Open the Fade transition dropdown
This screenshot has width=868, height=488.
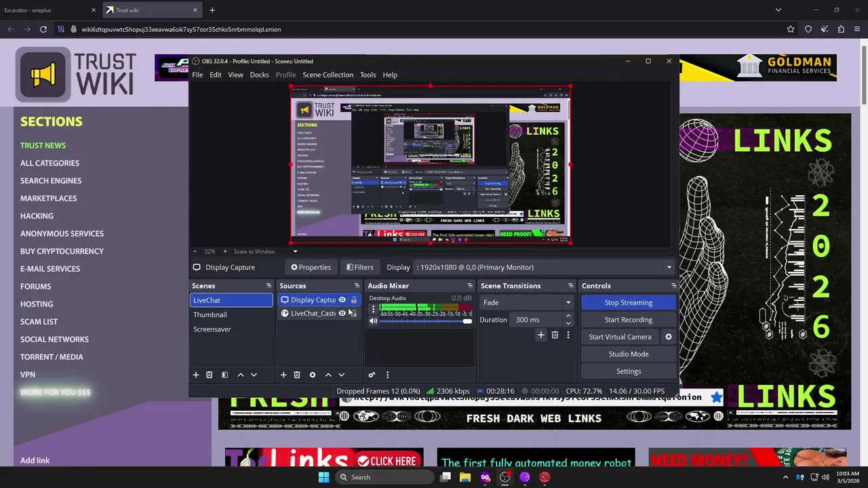[527, 302]
